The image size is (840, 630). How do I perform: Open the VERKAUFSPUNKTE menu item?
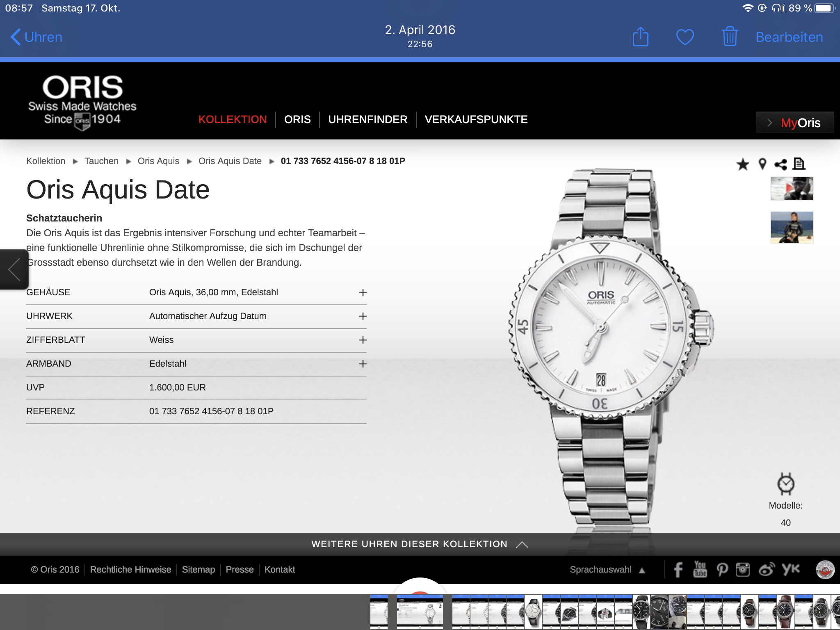click(x=476, y=119)
